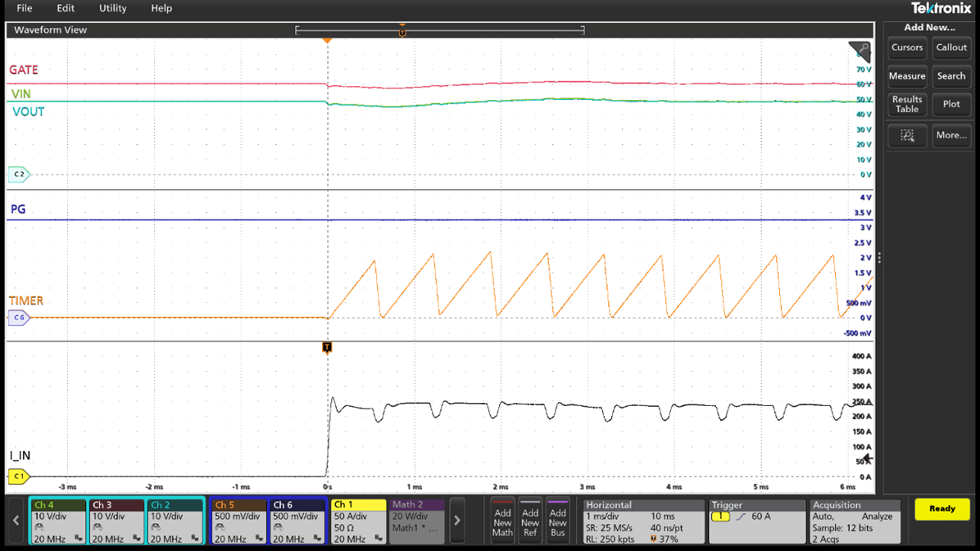Open the More... options list
The width and height of the screenshot is (980, 551).
tap(951, 135)
